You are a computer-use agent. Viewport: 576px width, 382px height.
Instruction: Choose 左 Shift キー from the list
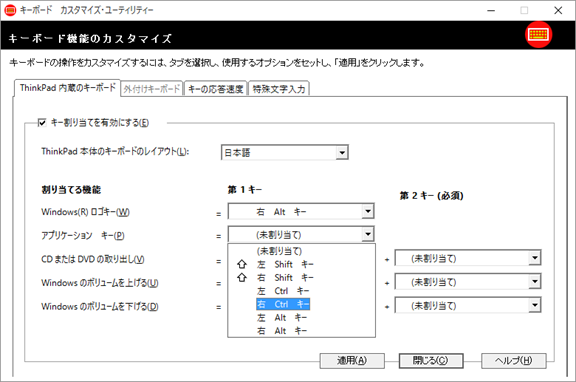coord(302,264)
